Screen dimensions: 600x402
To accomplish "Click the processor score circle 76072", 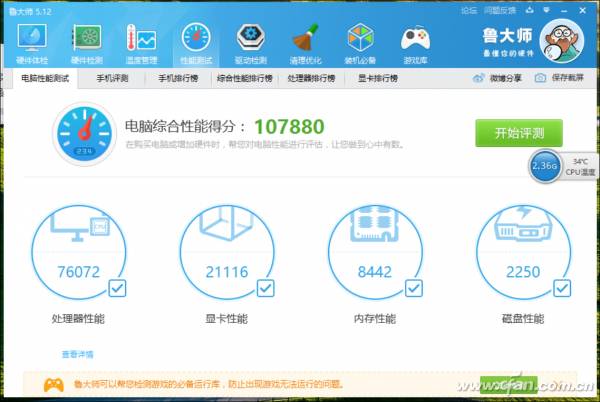I will (78, 252).
